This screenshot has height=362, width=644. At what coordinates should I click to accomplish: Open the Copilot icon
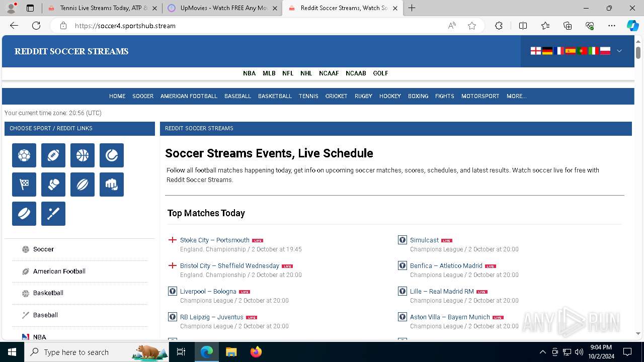tap(632, 26)
